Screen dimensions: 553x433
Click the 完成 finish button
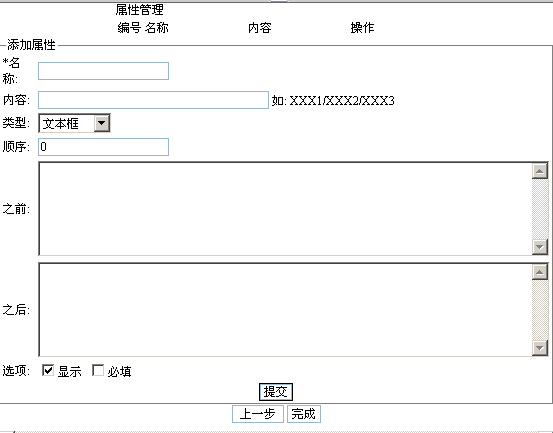pyautogui.click(x=304, y=414)
